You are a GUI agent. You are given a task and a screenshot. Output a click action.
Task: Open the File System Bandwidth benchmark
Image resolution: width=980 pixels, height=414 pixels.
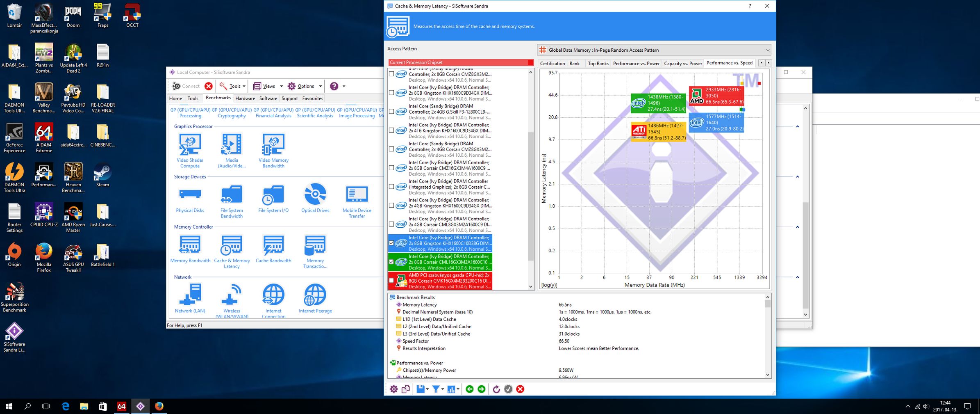(x=232, y=201)
